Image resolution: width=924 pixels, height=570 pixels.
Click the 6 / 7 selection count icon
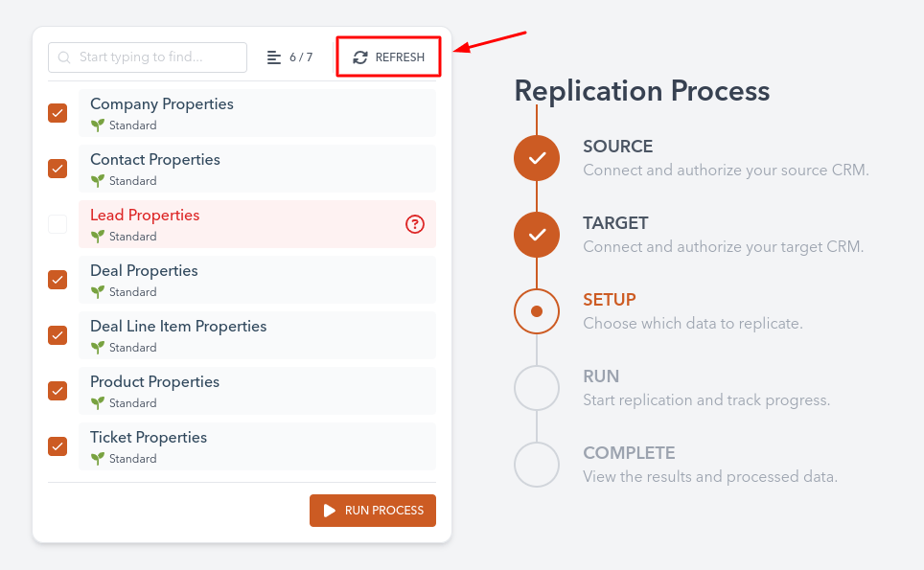(274, 57)
